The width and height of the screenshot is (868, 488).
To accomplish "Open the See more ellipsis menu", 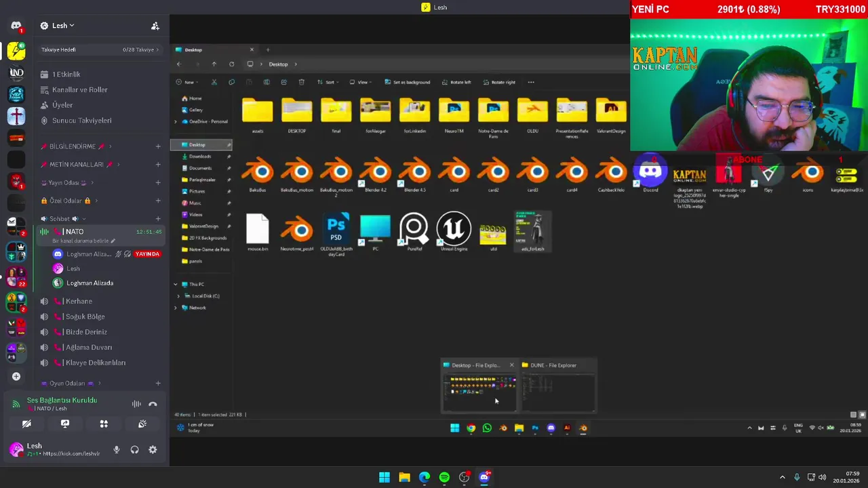I will point(531,82).
